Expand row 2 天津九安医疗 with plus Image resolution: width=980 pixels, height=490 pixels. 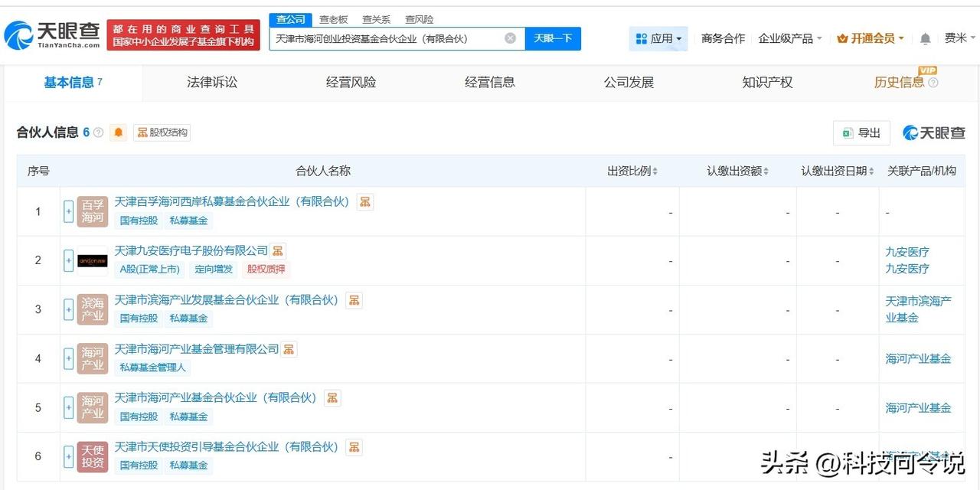pyautogui.click(x=68, y=260)
